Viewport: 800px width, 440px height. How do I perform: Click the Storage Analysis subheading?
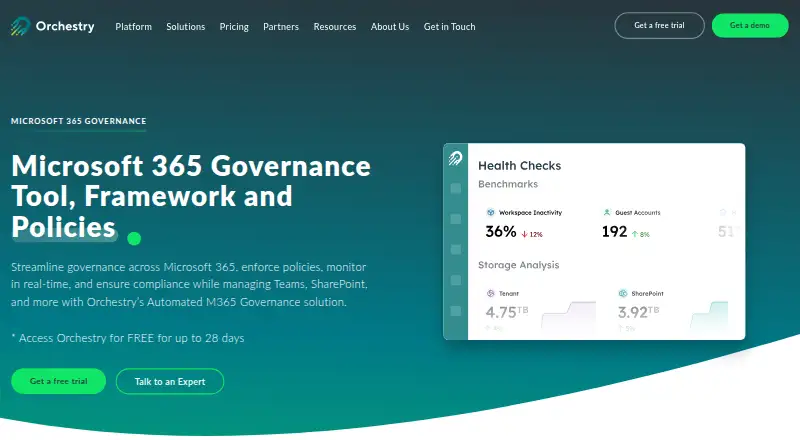(x=518, y=265)
